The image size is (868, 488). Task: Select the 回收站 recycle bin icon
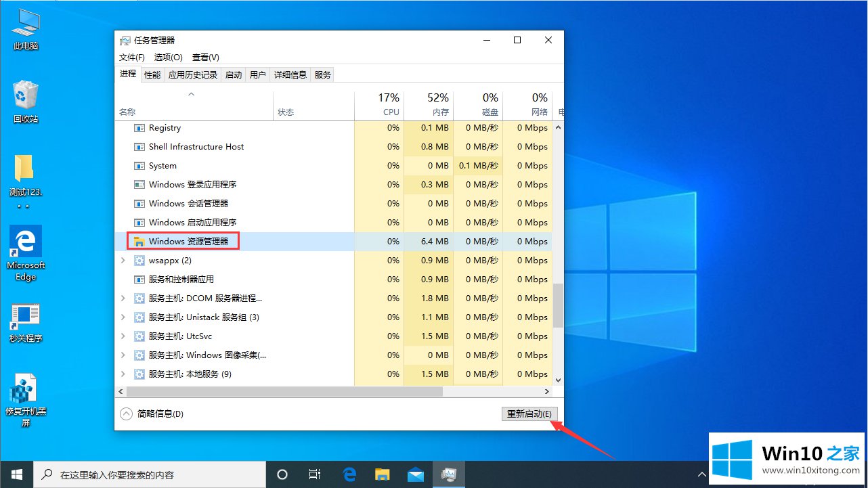point(26,102)
